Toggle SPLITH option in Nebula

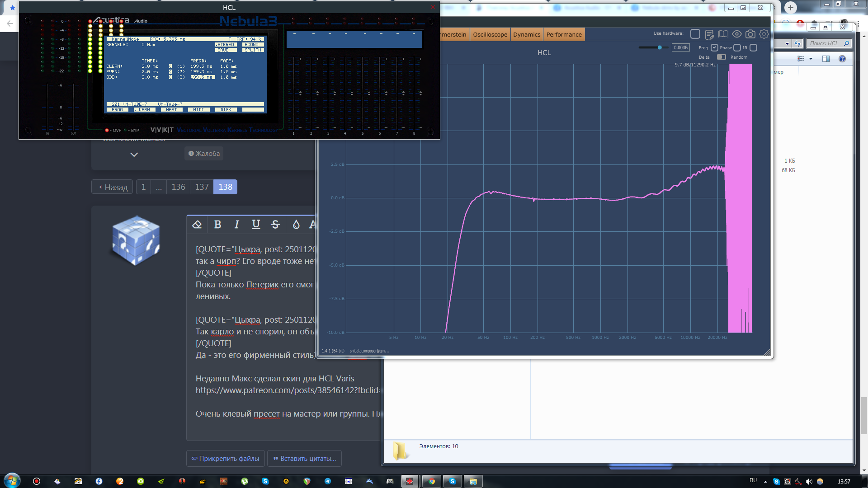252,50
